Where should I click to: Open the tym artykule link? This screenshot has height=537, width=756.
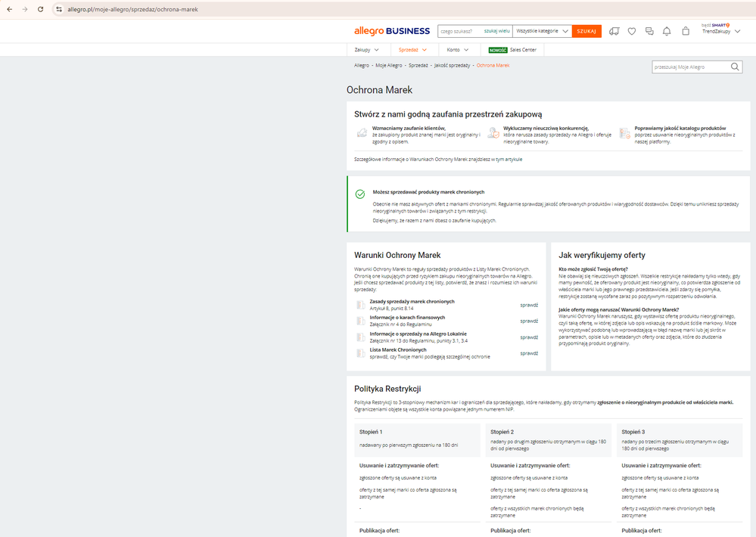[x=509, y=160]
